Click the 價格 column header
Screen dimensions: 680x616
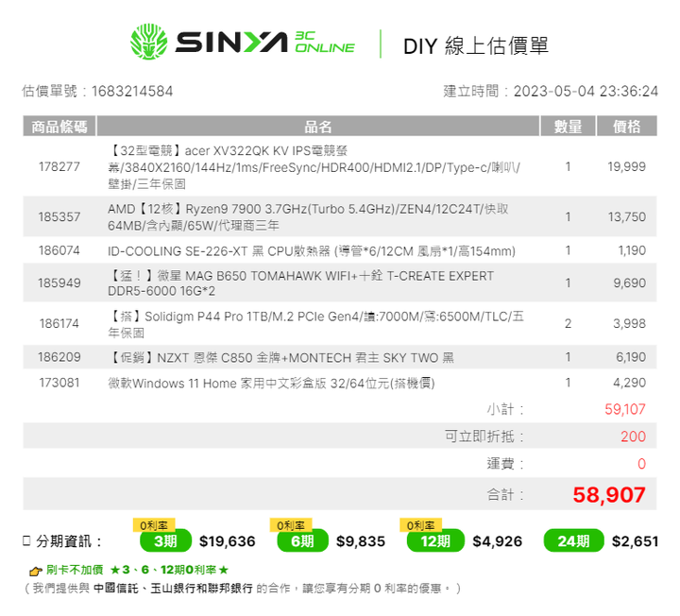627,127
